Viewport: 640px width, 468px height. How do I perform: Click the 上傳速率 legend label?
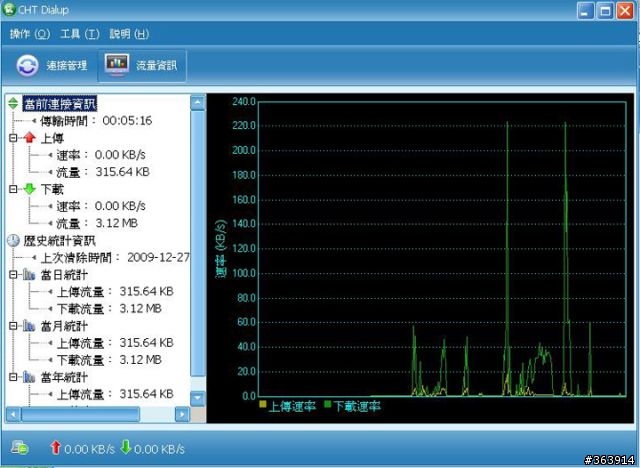(x=292, y=406)
